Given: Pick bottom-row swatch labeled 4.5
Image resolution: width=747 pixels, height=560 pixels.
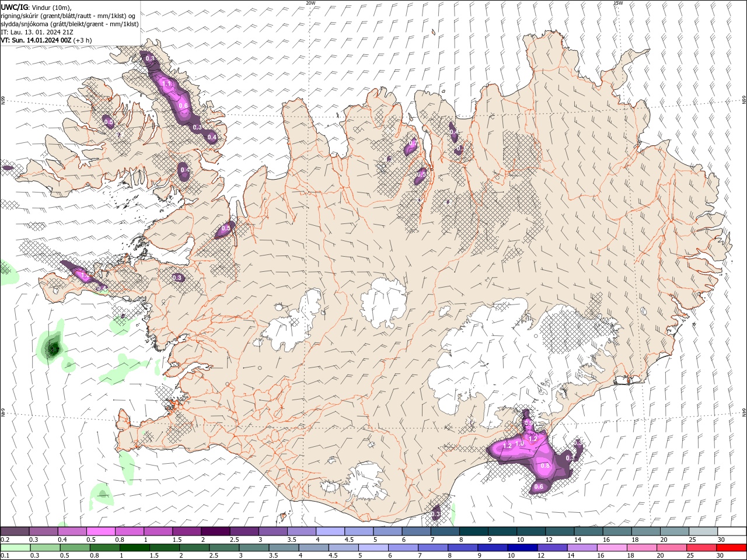Looking at the screenshot, I should [343, 548].
